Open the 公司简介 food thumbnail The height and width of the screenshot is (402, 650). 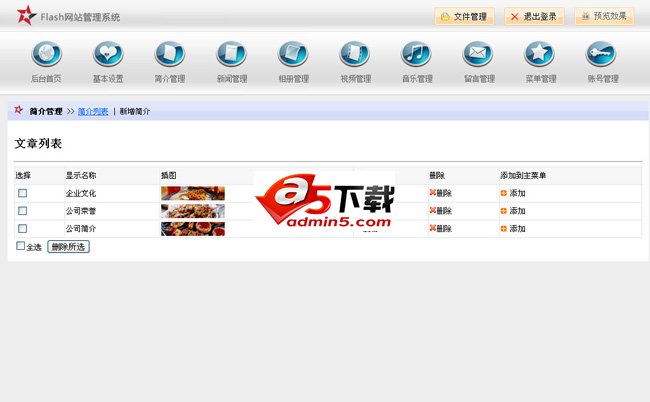pos(193,229)
